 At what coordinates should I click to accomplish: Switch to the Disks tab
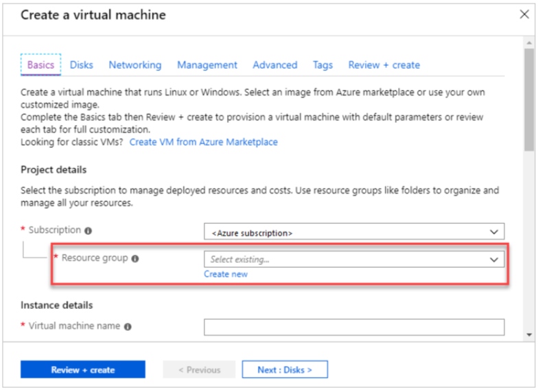[81, 65]
